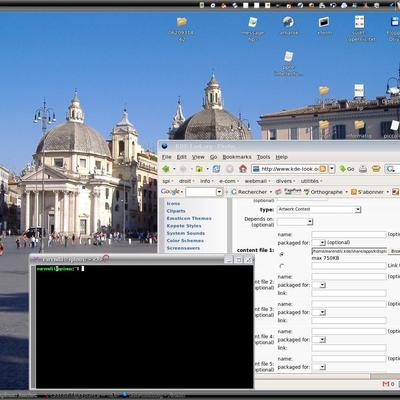This screenshot has height=400, width=400.
Task: Select the first content file 1 radio button
Action: (x=282, y=254)
